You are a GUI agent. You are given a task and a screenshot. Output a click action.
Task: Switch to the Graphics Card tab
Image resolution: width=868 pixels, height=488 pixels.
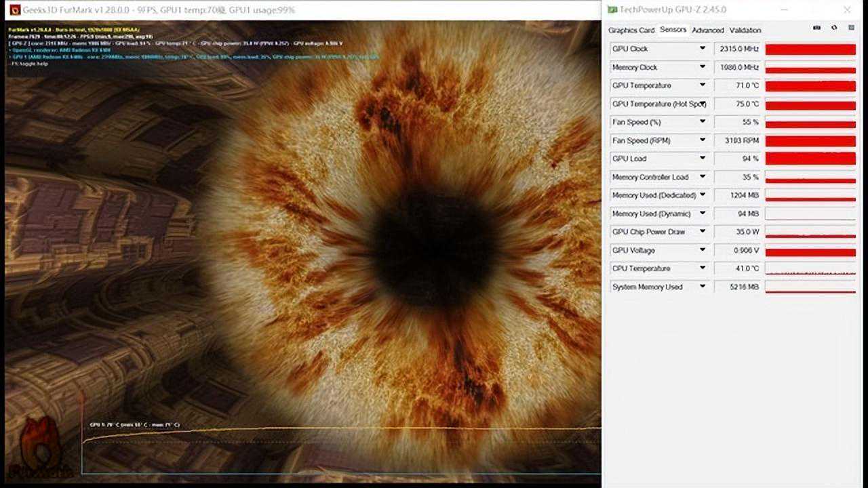point(631,30)
